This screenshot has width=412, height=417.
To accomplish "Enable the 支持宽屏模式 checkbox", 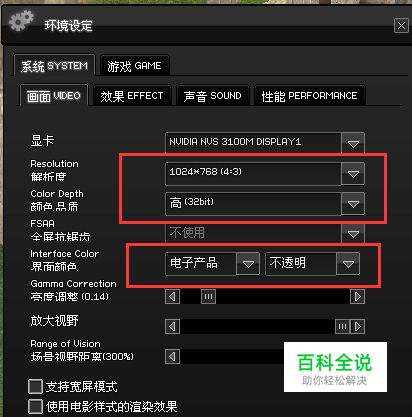I will point(35,387).
